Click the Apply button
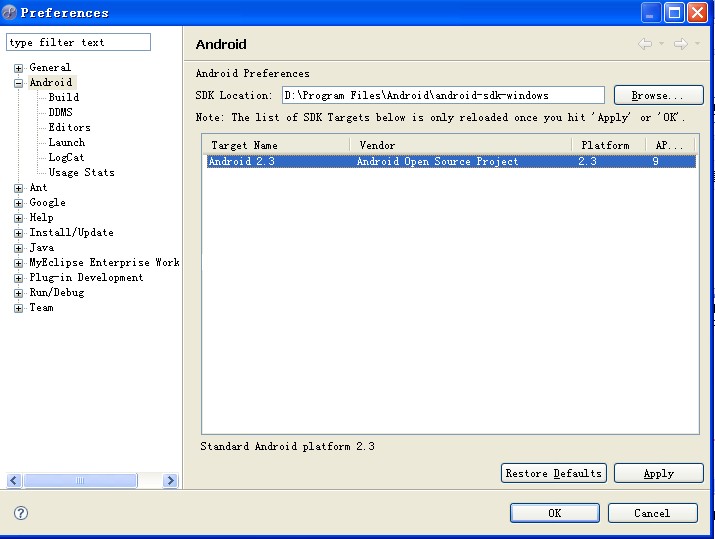715x539 pixels. (658, 473)
